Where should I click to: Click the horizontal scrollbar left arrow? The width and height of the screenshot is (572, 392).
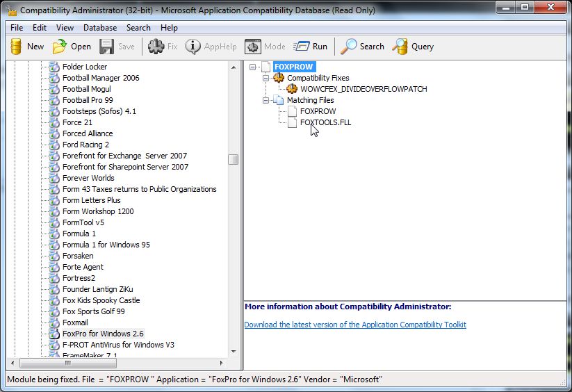point(13,363)
